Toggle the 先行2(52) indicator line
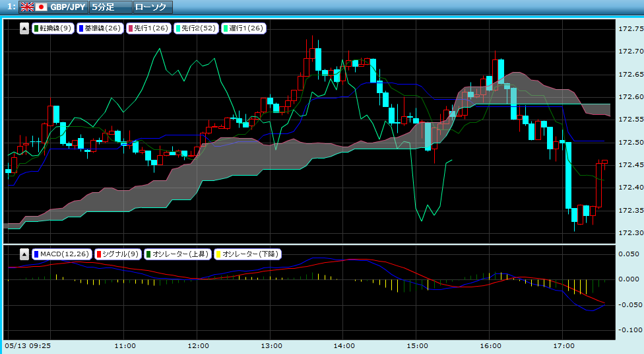The height and width of the screenshot is (354, 644). coord(196,28)
